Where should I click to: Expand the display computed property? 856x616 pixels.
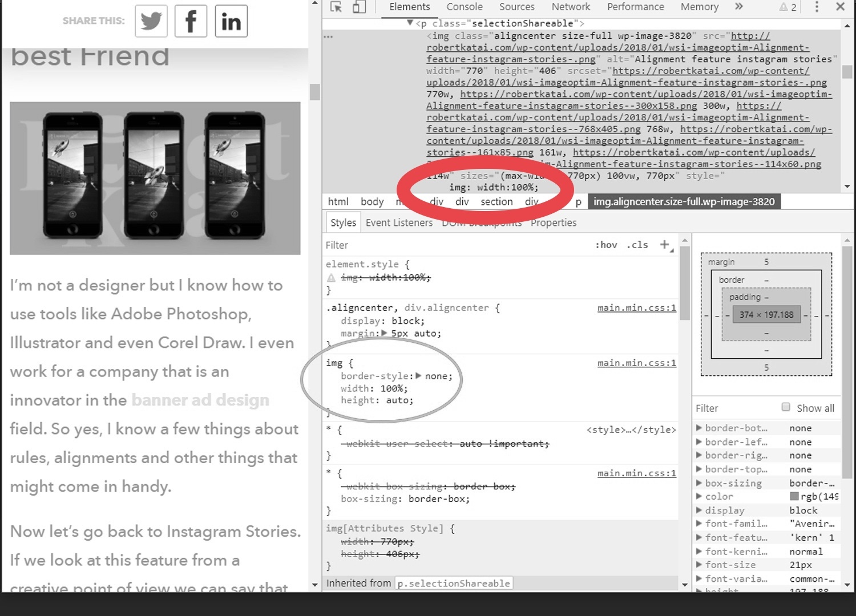(699, 510)
